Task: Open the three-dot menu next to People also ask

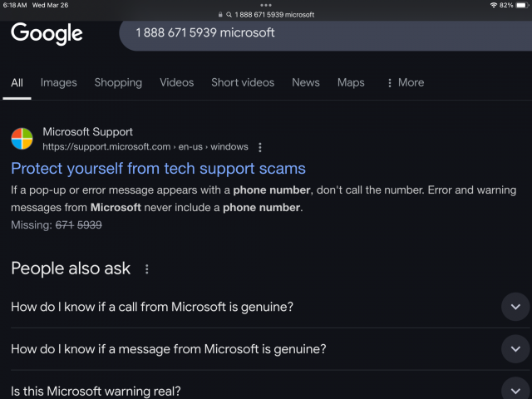Action: coord(146,269)
